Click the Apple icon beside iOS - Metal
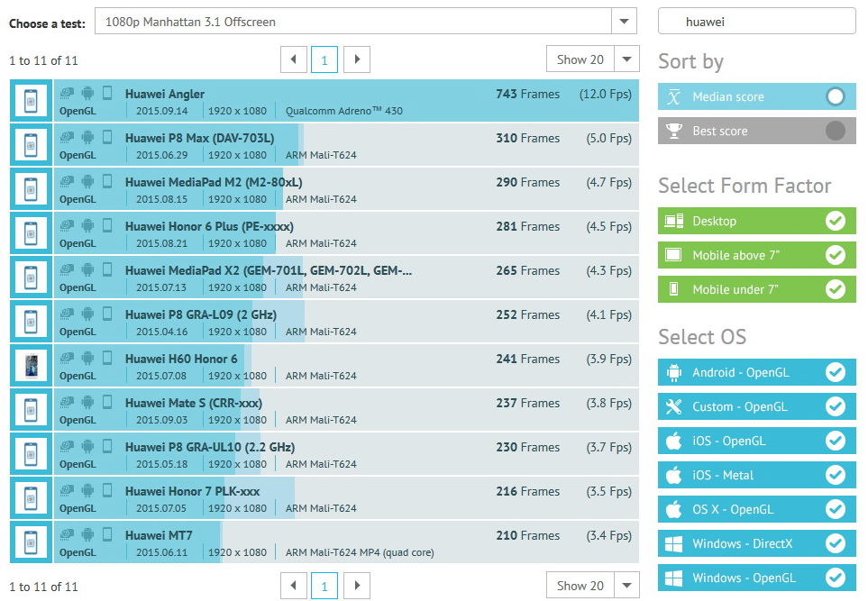Viewport: 868px width, 601px height. pyautogui.click(x=673, y=476)
